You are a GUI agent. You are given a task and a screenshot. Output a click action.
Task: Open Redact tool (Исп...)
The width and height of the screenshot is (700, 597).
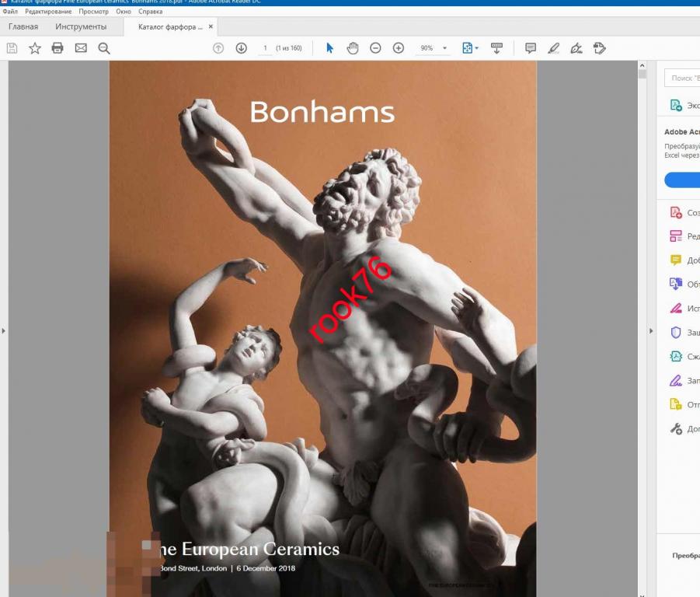point(684,308)
